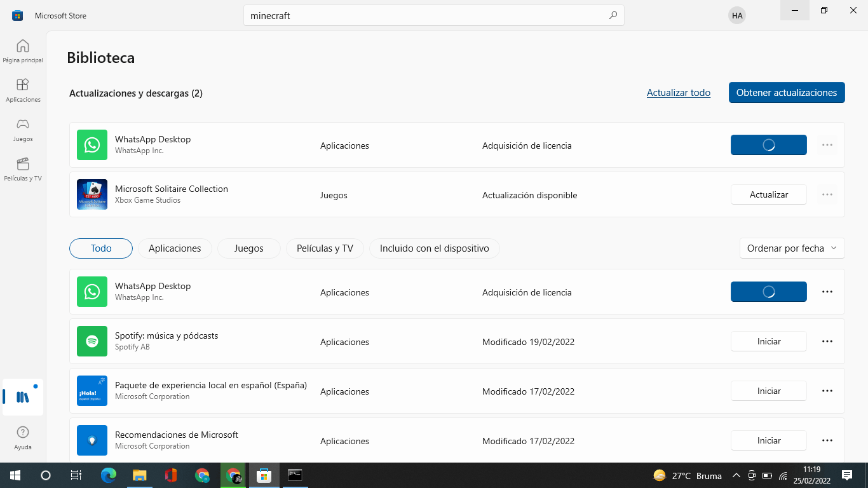Click the Recomendaciones de Microsoft icon
This screenshot has height=488, width=868.
tap(92, 440)
